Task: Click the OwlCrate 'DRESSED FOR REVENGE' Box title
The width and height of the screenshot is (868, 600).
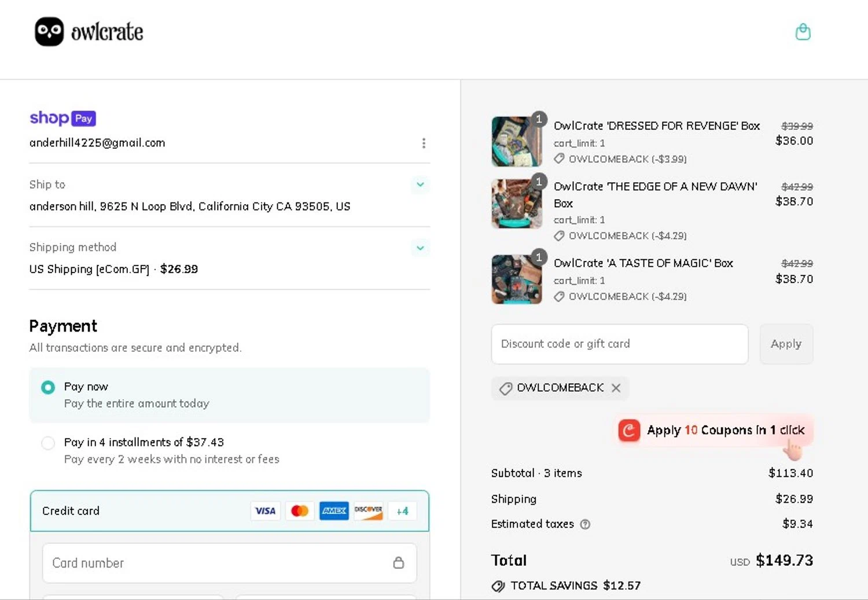Action: pos(657,126)
